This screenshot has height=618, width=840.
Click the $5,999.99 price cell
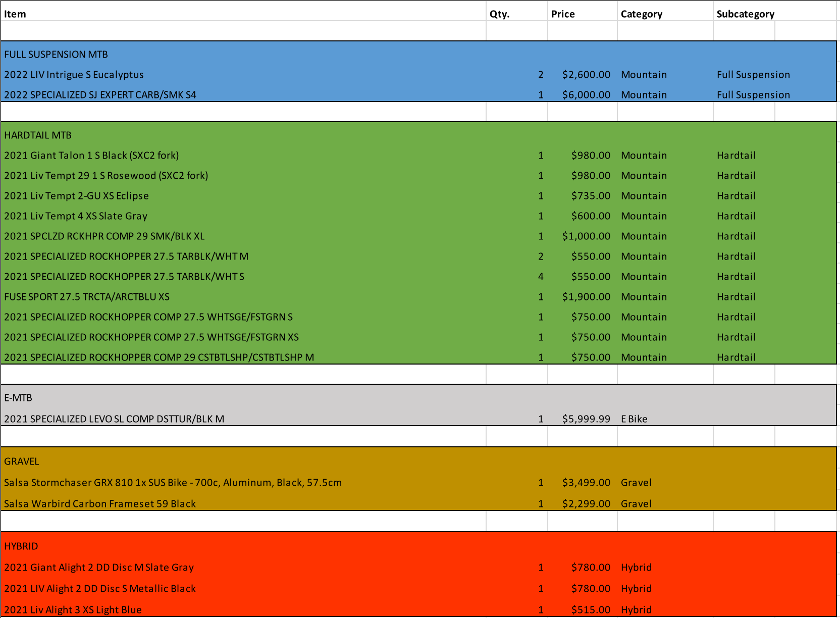pos(586,419)
